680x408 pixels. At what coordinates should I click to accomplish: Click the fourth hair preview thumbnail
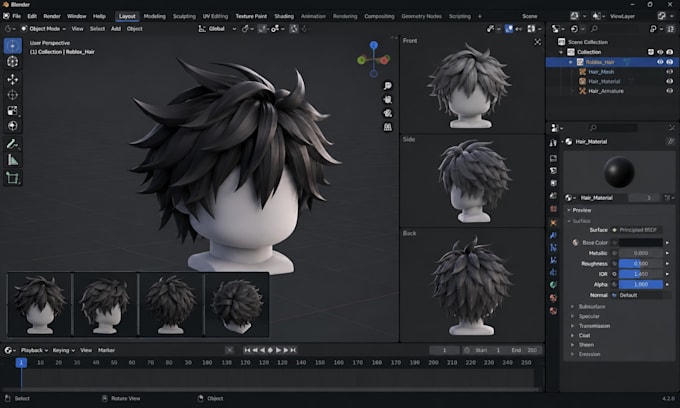tap(237, 304)
